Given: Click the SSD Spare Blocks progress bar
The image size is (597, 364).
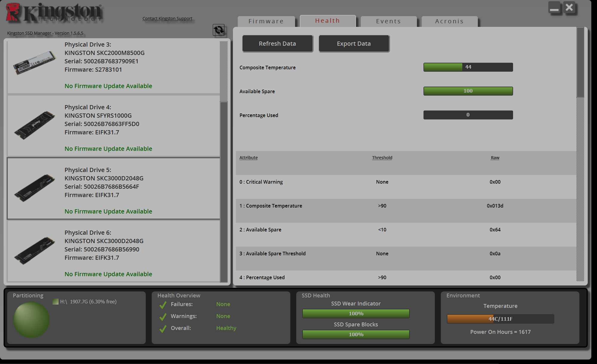Looking at the screenshot, I should click(356, 334).
